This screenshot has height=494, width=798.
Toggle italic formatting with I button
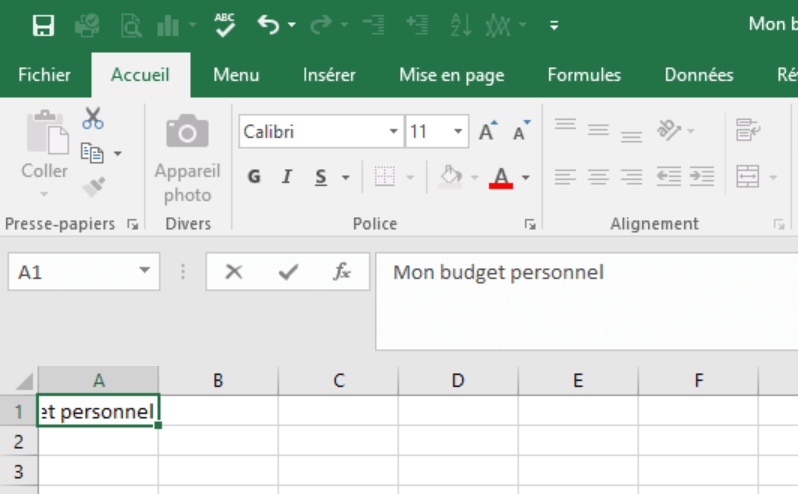coord(287,177)
